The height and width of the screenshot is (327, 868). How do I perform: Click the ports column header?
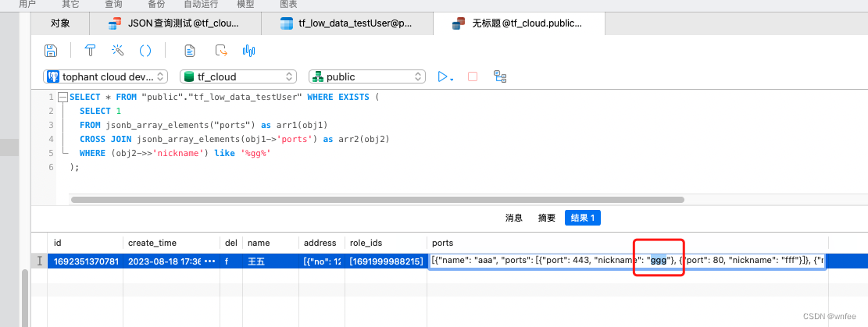(627, 243)
